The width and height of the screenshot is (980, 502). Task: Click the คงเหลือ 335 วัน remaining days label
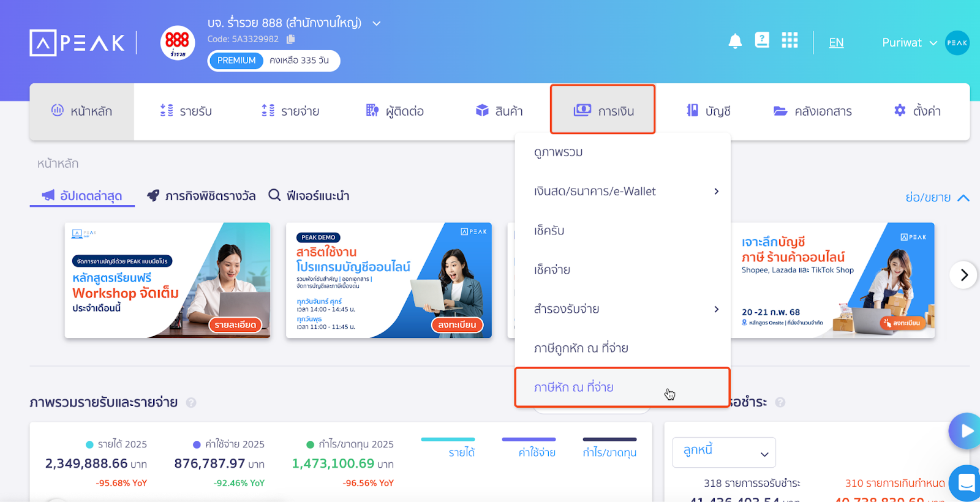(x=299, y=61)
